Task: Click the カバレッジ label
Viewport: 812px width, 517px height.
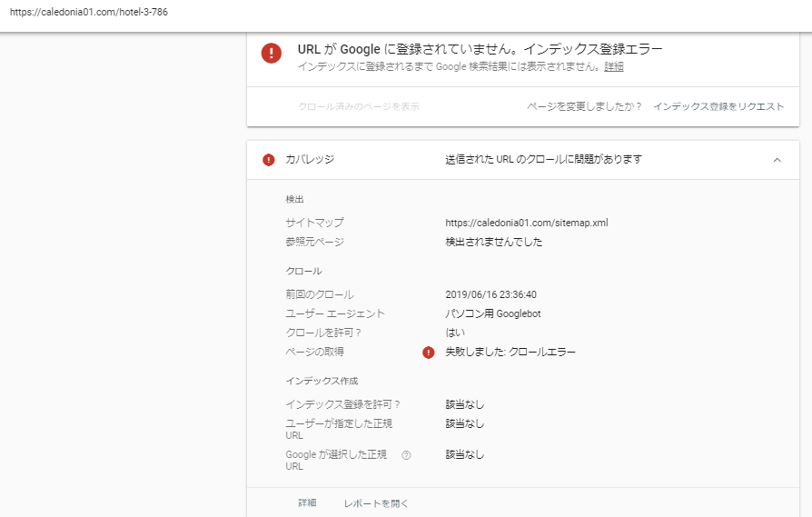Action: (x=310, y=160)
